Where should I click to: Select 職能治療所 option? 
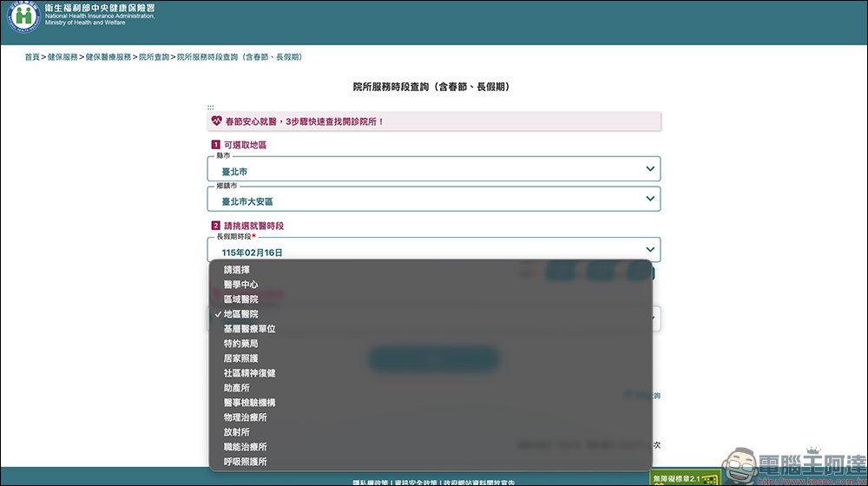coord(431,447)
